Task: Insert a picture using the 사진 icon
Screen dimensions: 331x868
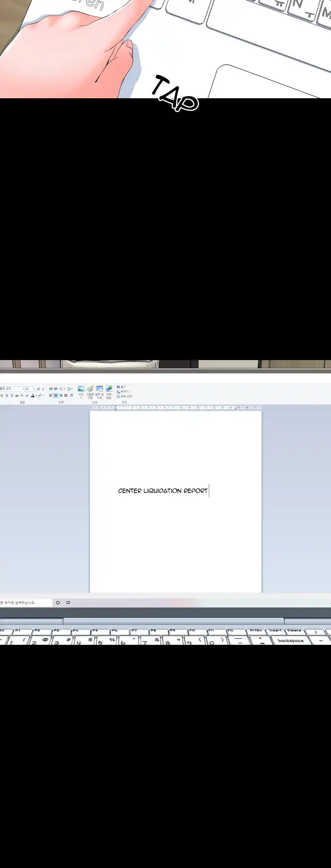Action: (81, 390)
